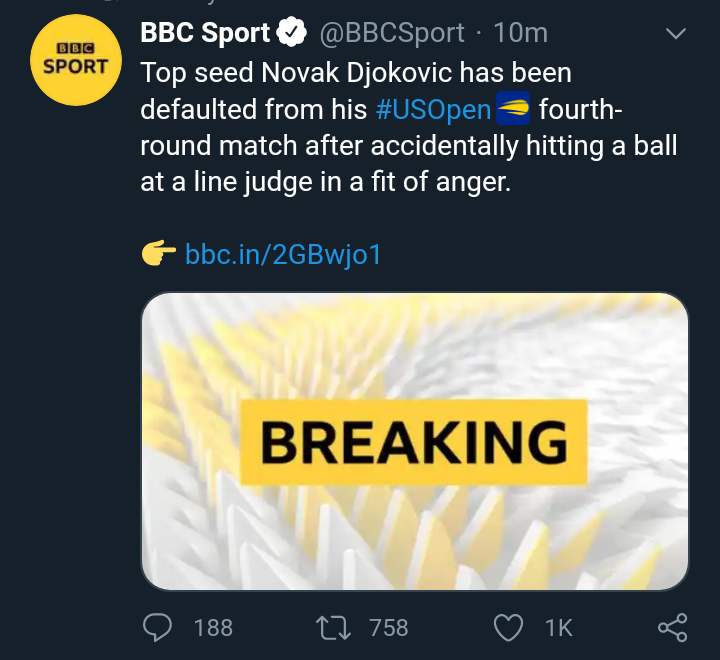
Task: Open the BBC Sport profile avatar
Action: [75, 62]
